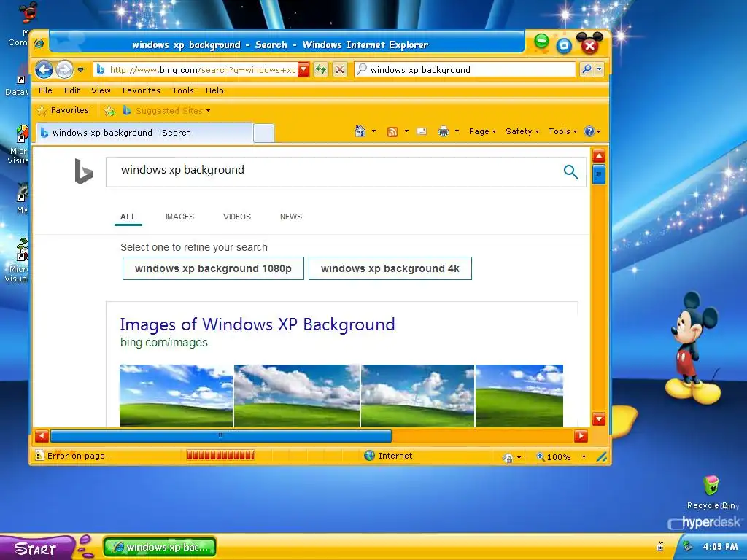This screenshot has height=560, width=747.
Task: Click the vertical scrollbar up arrow
Action: point(599,155)
